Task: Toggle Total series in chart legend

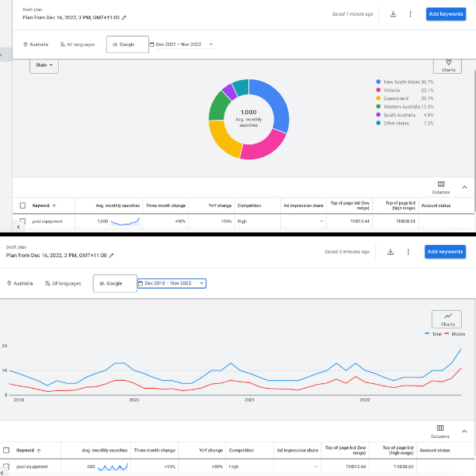Action: pyautogui.click(x=433, y=334)
